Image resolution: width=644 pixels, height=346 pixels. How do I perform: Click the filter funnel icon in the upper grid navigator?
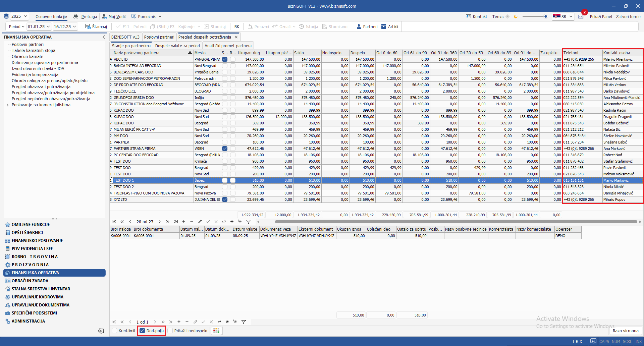[248, 222]
